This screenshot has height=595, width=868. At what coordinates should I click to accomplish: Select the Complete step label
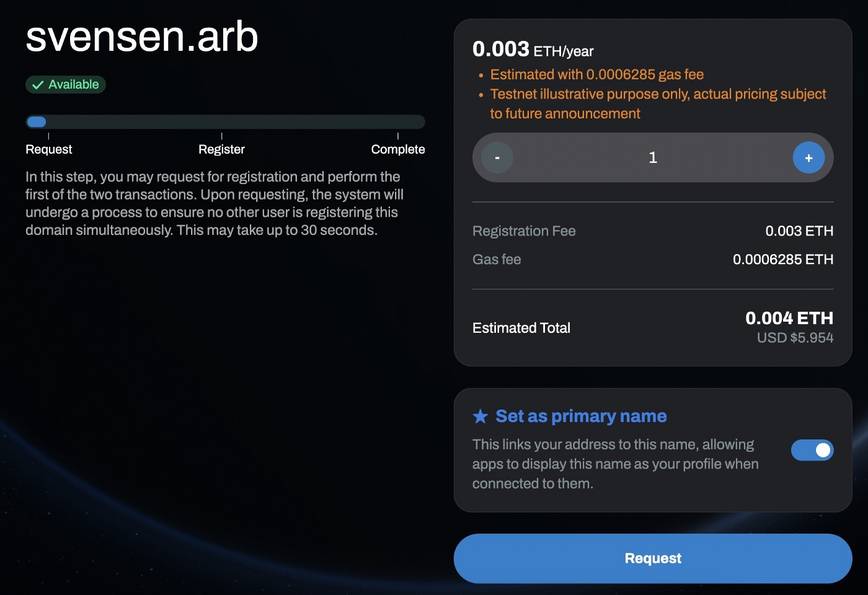tap(398, 149)
